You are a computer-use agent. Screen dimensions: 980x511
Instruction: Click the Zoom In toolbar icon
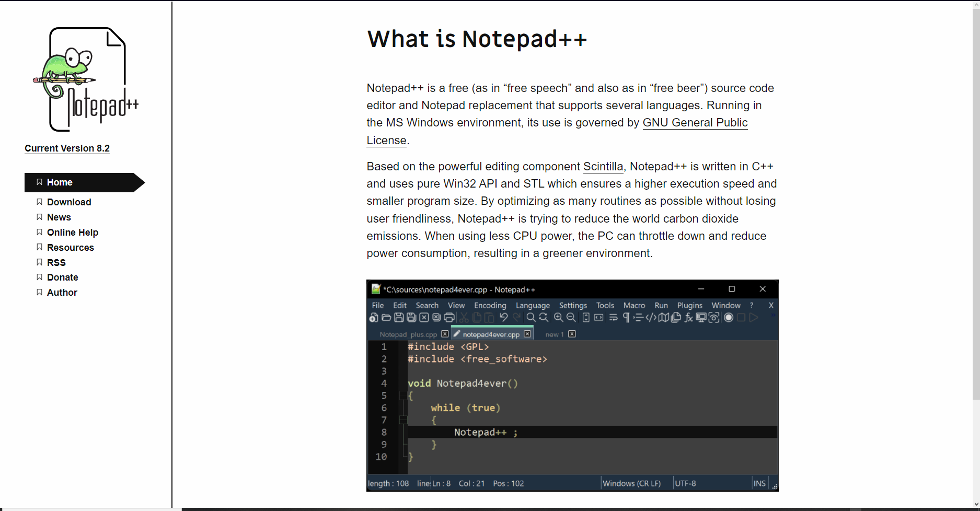[559, 318]
